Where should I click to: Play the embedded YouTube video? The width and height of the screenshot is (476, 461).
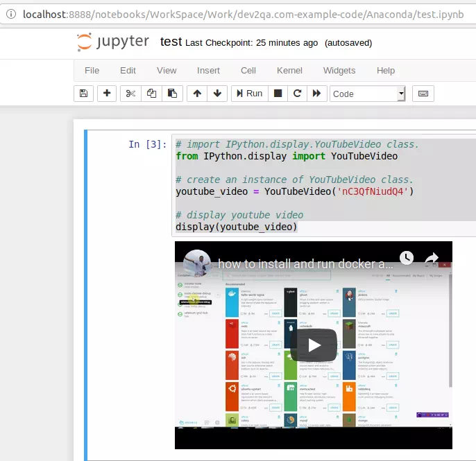(314, 345)
